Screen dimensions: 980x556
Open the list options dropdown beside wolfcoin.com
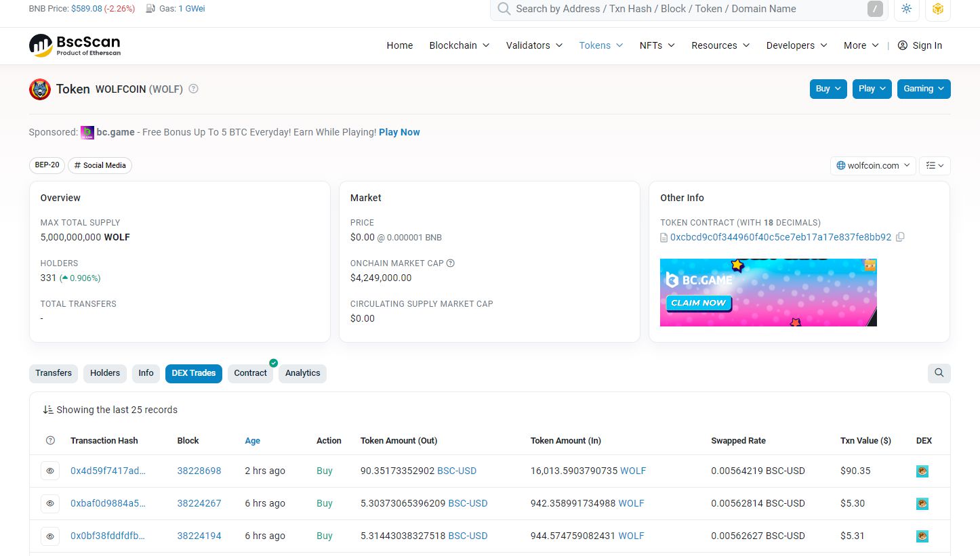935,165
